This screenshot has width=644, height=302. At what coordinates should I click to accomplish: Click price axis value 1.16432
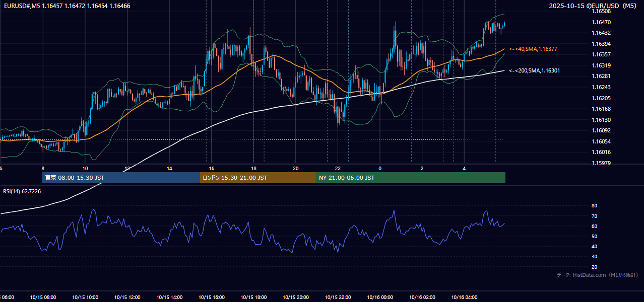(x=601, y=33)
